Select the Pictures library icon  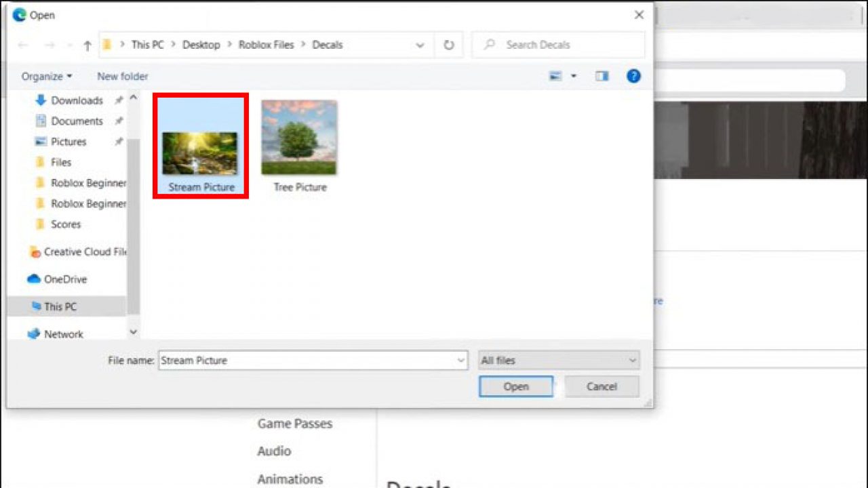pos(40,142)
